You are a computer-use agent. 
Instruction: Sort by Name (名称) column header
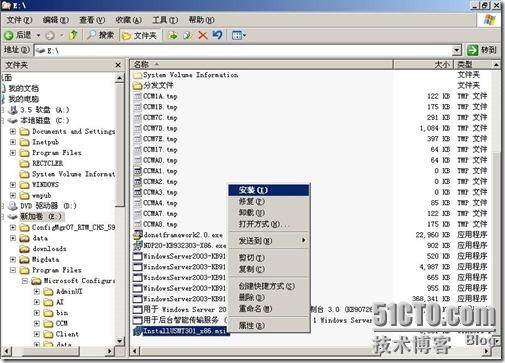(x=262, y=64)
